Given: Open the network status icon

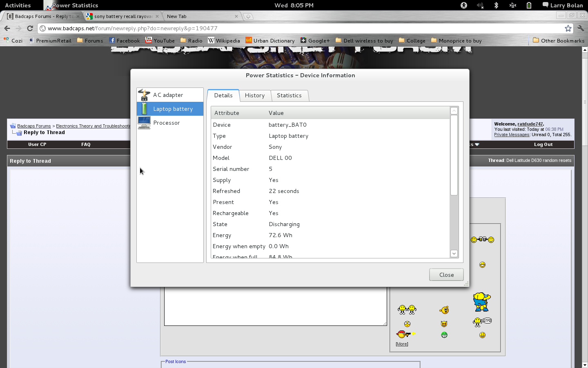Looking at the screenshot, I should click(512, 5).
